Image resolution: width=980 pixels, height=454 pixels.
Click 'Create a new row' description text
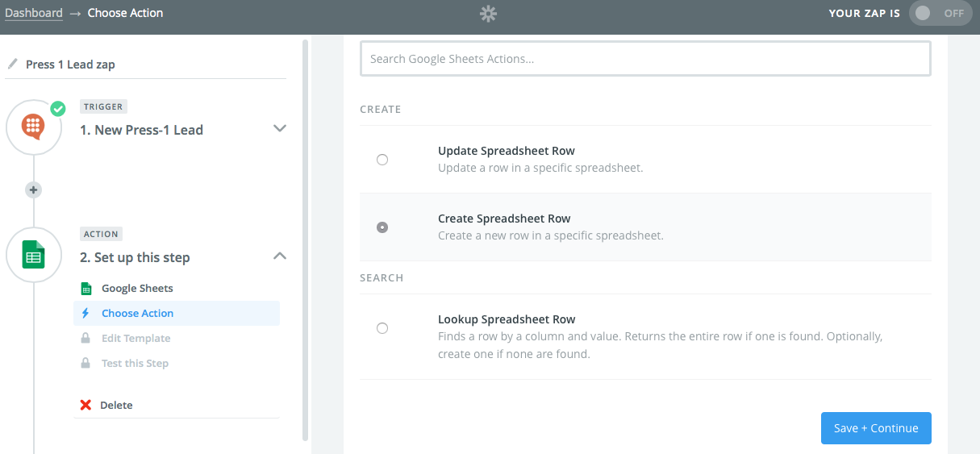click(551, 235)
